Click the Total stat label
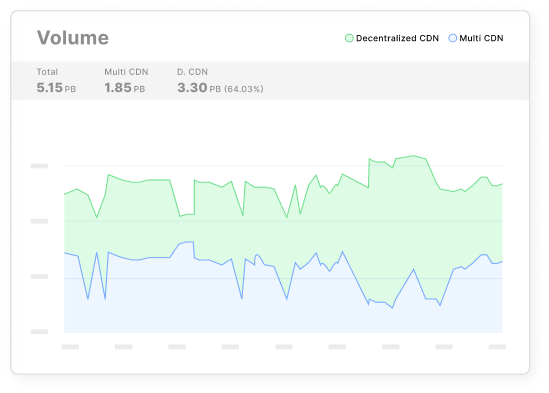 click(x=47, y=72)
